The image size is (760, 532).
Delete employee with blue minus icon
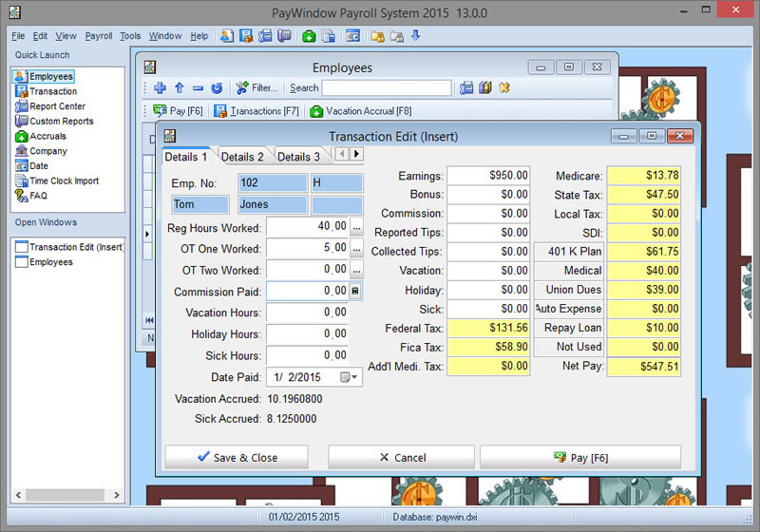(198, 88)
